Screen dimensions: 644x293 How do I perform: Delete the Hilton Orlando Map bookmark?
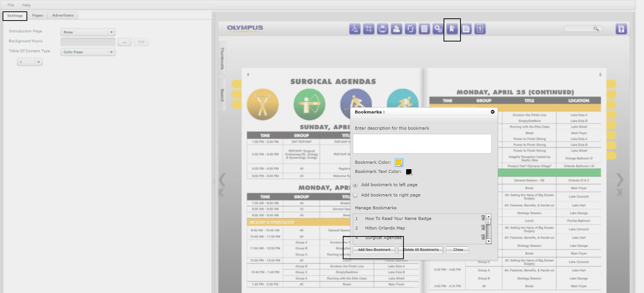483,228
